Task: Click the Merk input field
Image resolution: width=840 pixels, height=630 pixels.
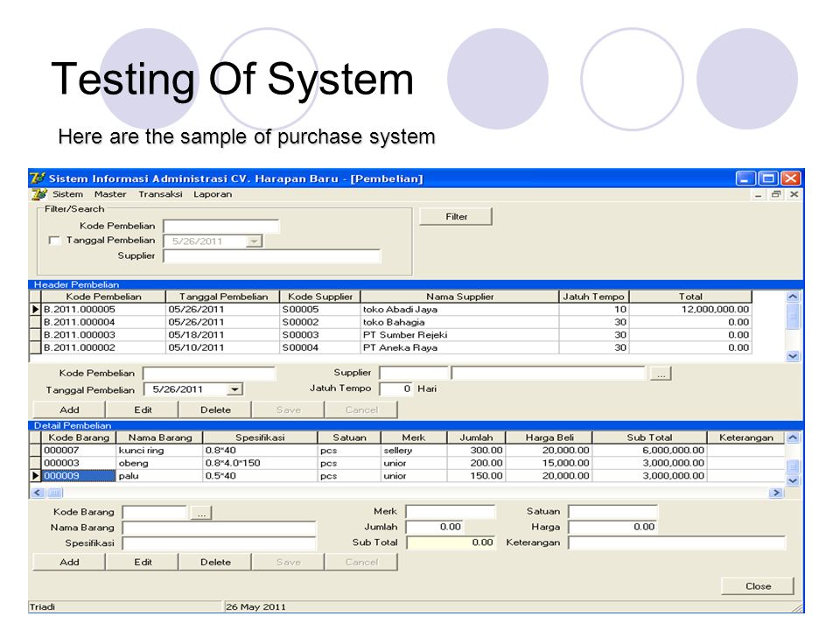Action: tap(451, 512)
